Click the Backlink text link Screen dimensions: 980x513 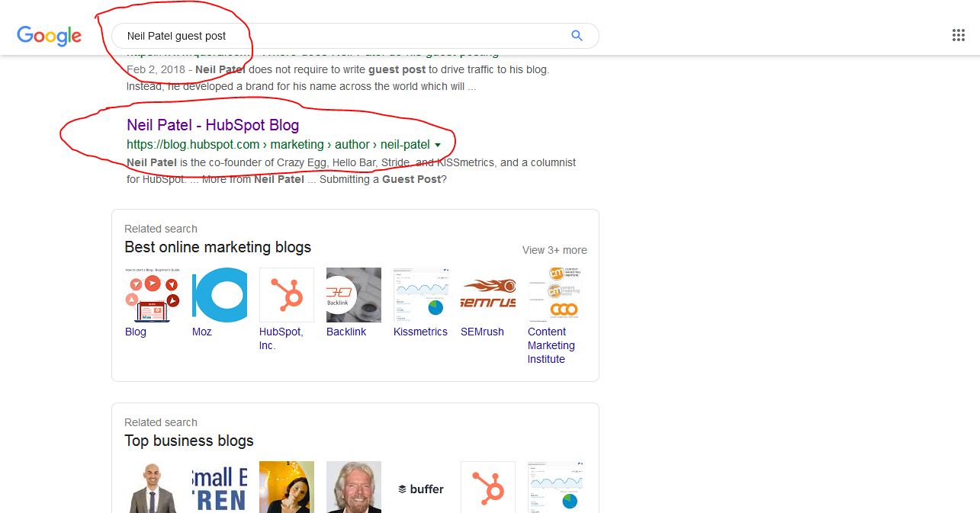pos(346,332)
